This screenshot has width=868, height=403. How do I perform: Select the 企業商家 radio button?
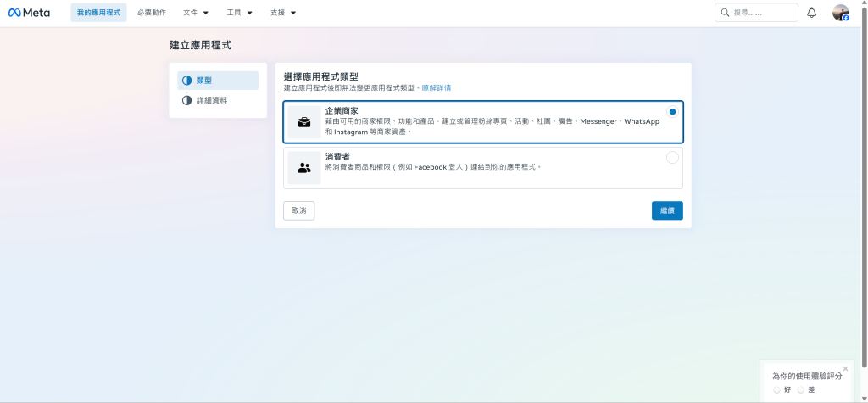[672, 111]
